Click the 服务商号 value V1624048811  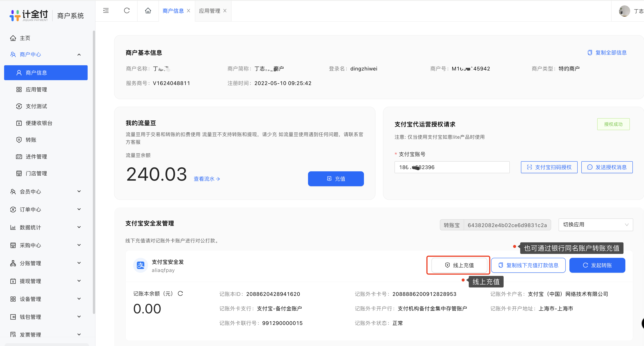pos(171,83)
